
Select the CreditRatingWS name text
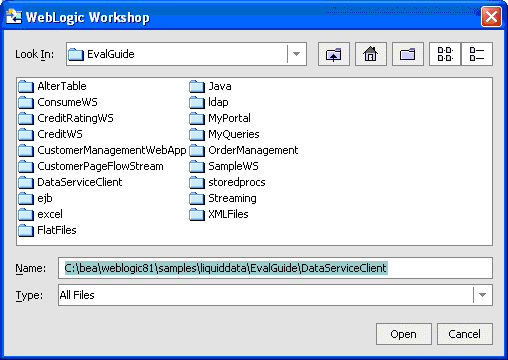pyautogui.click(x=75, y=118)
